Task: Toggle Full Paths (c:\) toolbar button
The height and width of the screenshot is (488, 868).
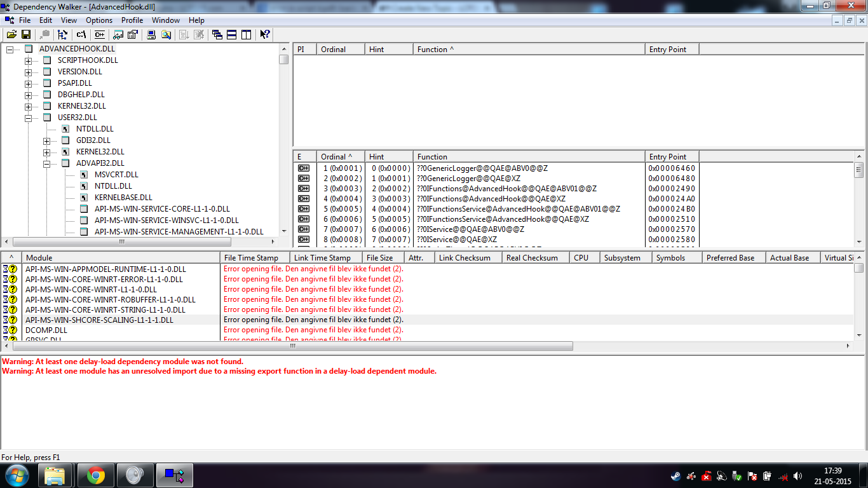Action: (x=81, y=34)
